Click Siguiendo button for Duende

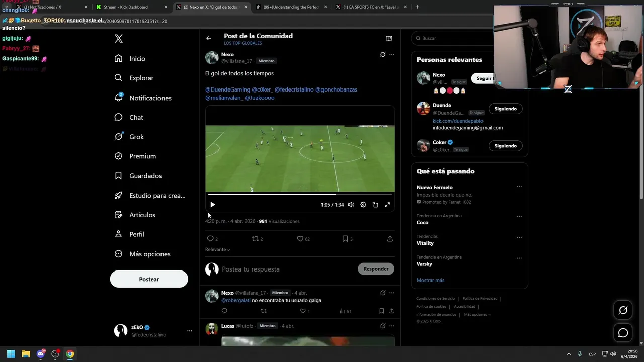point(505,109)
